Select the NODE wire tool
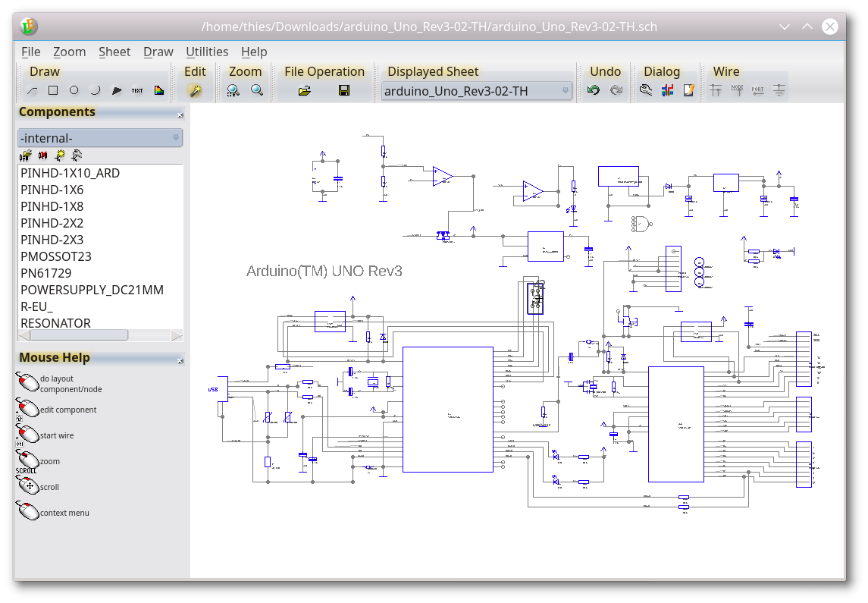Screen dimensions: 868x603 (737, 90)
